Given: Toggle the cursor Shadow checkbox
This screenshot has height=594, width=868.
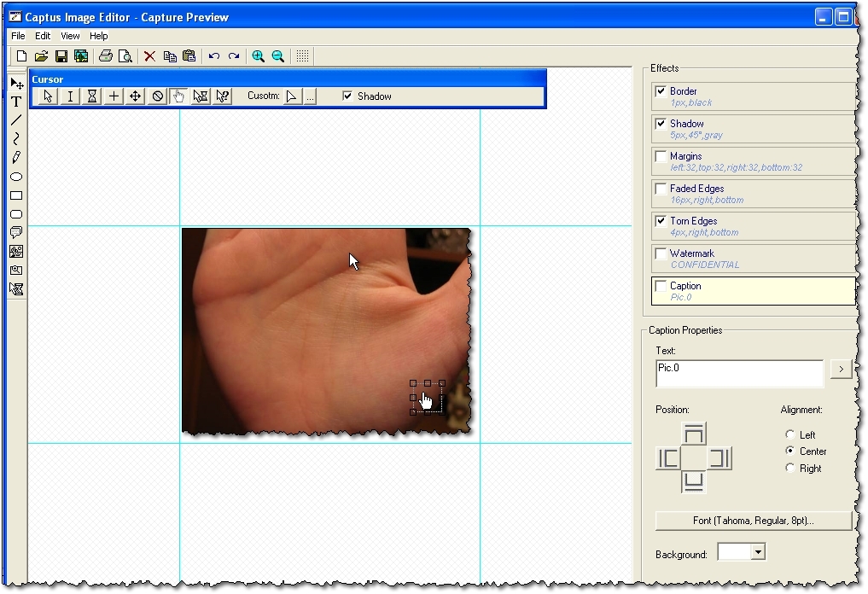Looking at the screenshot, I should coord(347,96).
